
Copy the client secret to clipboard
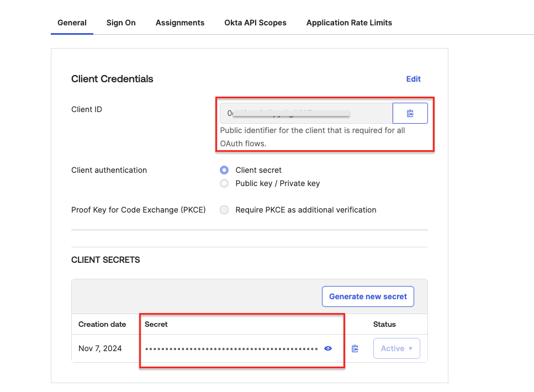355,348
